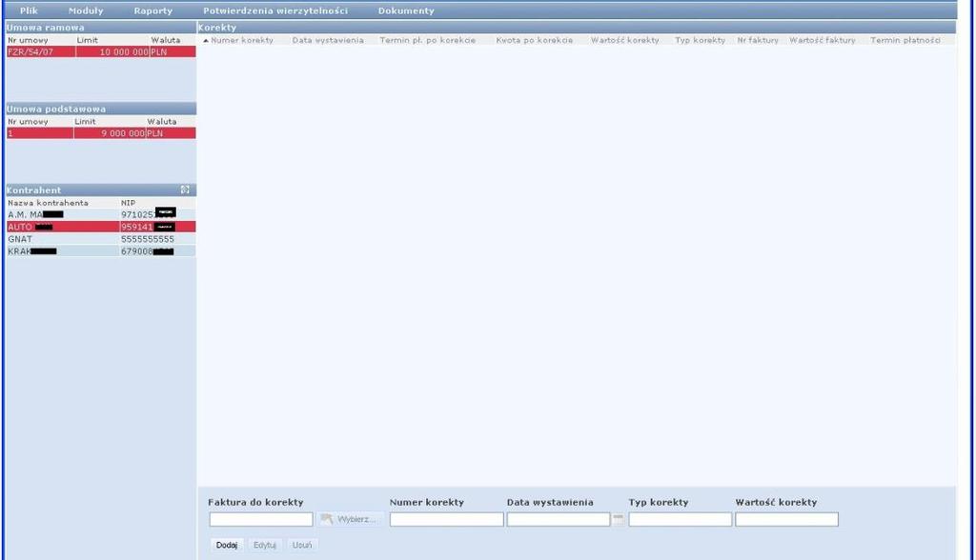Sort by Typ korekty column header
Viewport: 976px width, 560px height.
[701, 40]
